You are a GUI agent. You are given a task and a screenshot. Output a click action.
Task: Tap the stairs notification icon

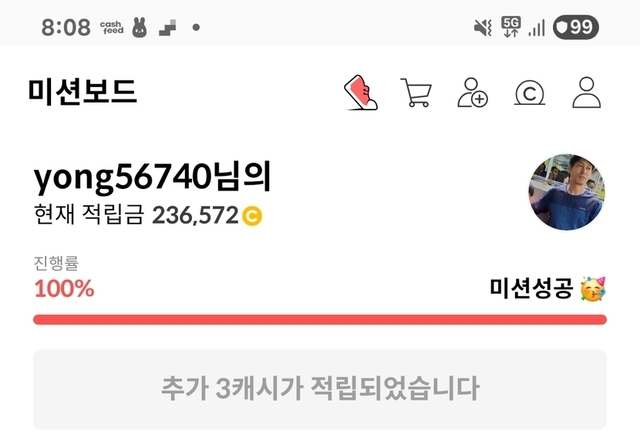pyautogui.click(x=168, y=27)
